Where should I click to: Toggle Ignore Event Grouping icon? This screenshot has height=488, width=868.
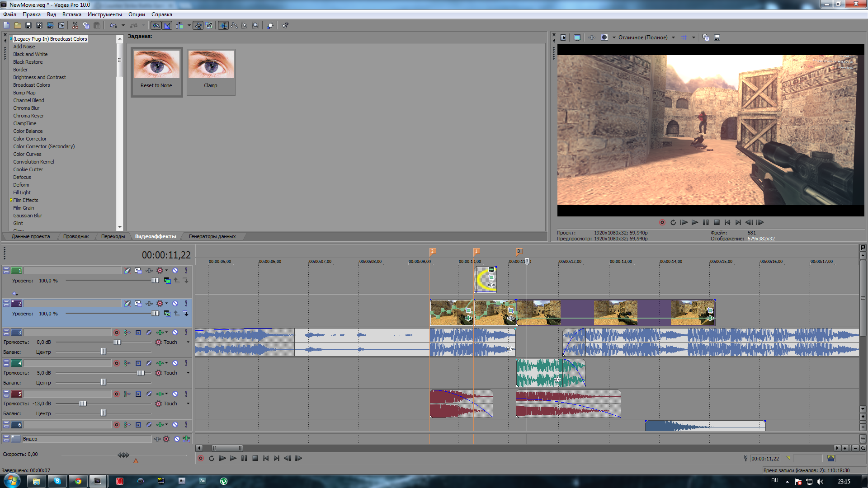point(209,26)
